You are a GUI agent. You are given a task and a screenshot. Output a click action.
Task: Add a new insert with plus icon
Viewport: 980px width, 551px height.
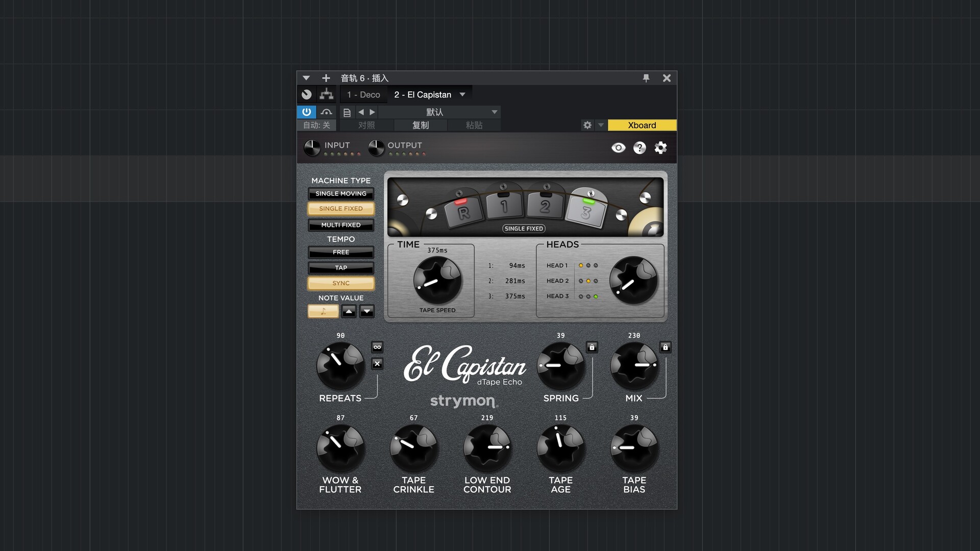click(326, 78)
